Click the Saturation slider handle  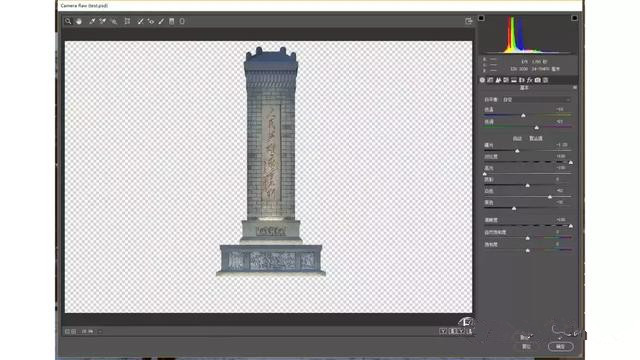pyautogui.click(x=527, y=251)
